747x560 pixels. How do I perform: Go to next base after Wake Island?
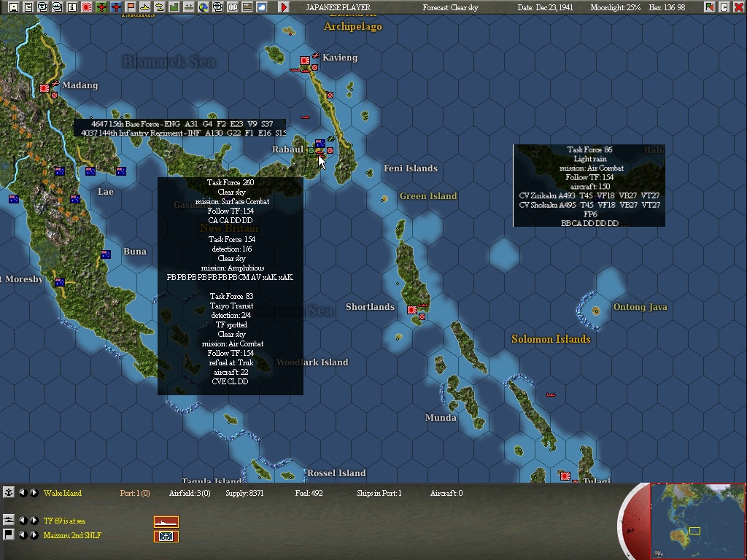tap(34, 493)
